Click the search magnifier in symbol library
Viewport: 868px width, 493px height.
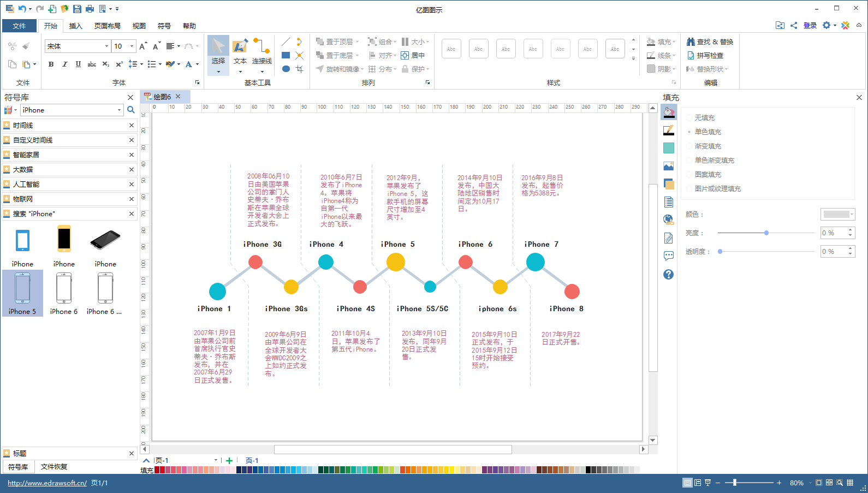pos(131,110)
